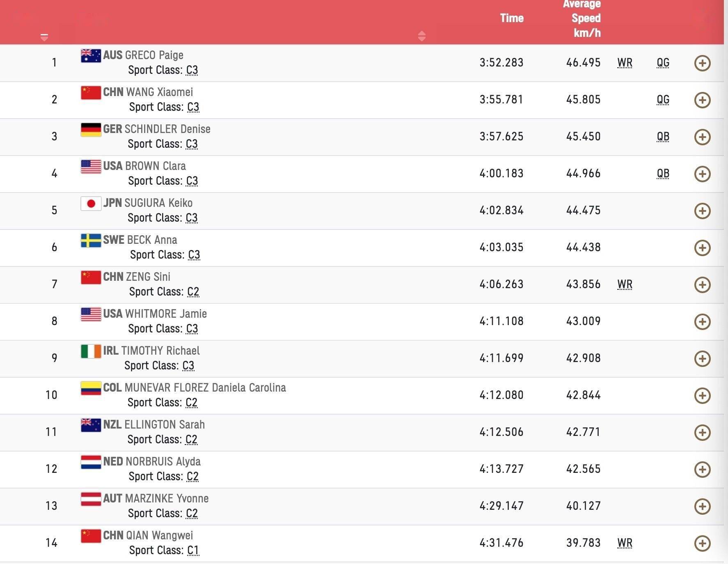The width and height of the screenshot is (728, 564).
Task: Click WR abbreviation in GRECO Paige row
Action: tap(625, 63)
